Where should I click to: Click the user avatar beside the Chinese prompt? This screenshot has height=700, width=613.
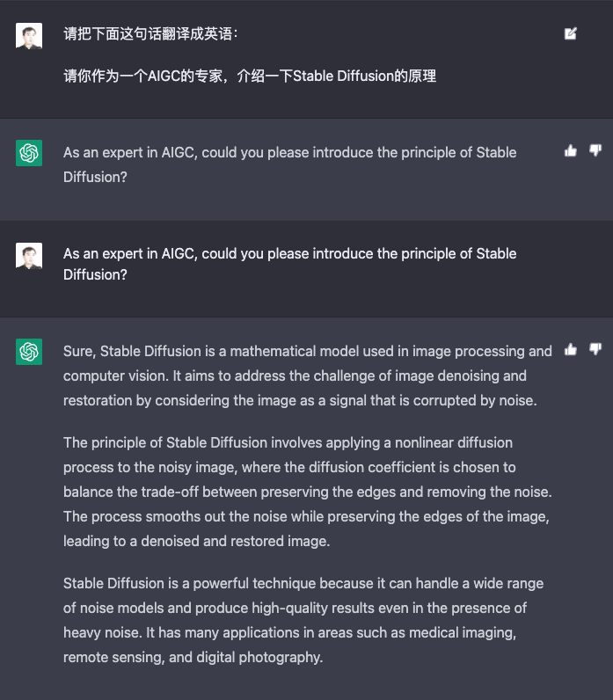[29, 36]
